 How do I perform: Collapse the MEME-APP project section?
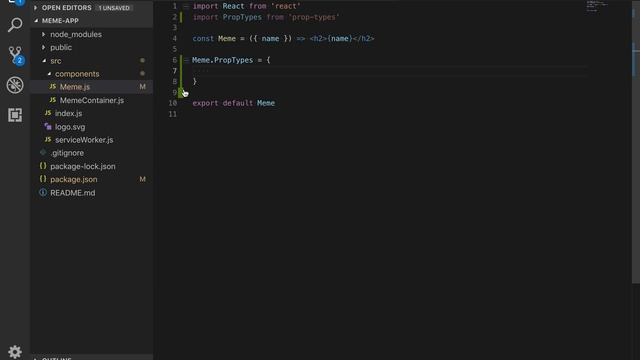click(x=36, y=20)
